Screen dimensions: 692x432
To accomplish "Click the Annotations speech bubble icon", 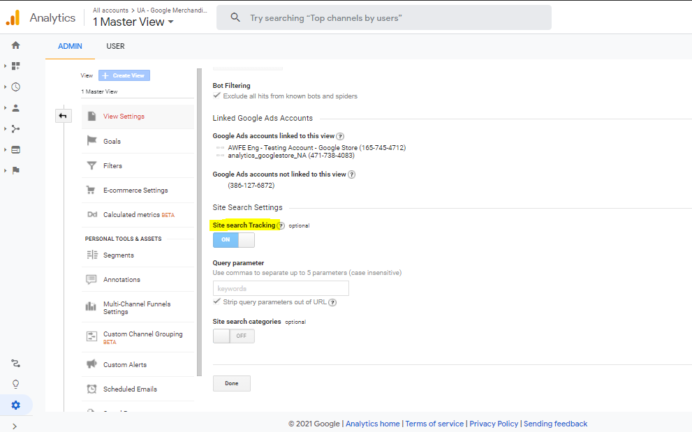I will pos(91,279).
